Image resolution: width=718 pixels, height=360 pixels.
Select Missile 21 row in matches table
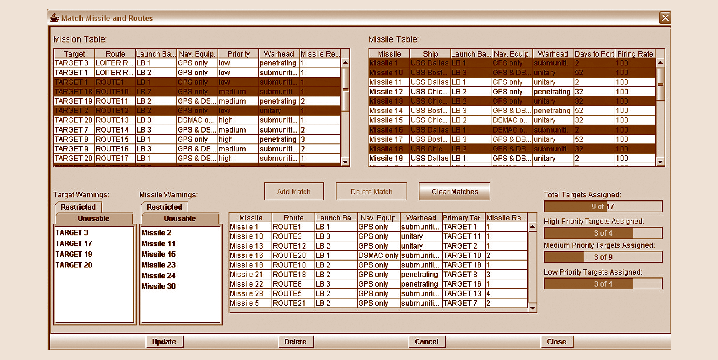pyautogui.click(x=378, y=274)
